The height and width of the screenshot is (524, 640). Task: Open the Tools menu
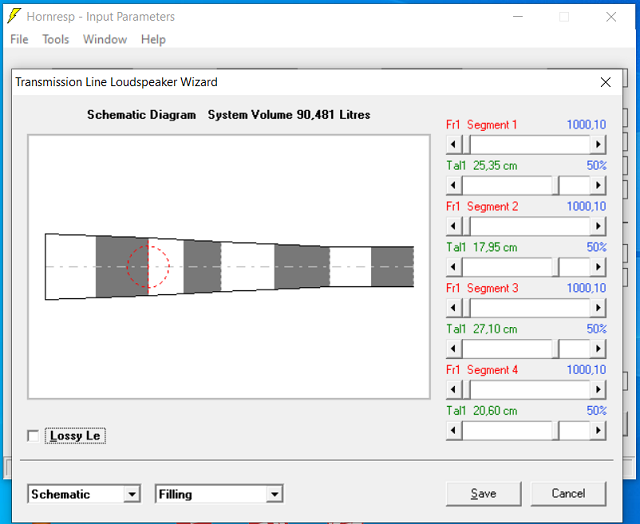pyautogui.click(x=56, y=40)
